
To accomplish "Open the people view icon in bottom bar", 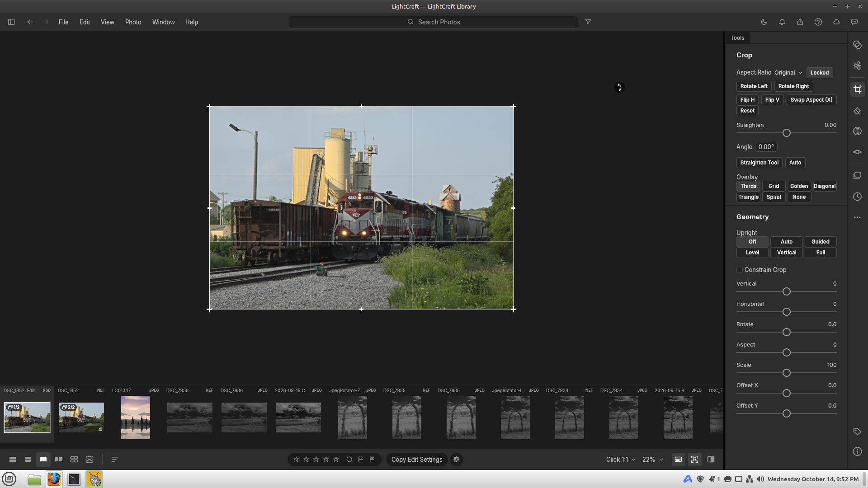I will (90, 459).
